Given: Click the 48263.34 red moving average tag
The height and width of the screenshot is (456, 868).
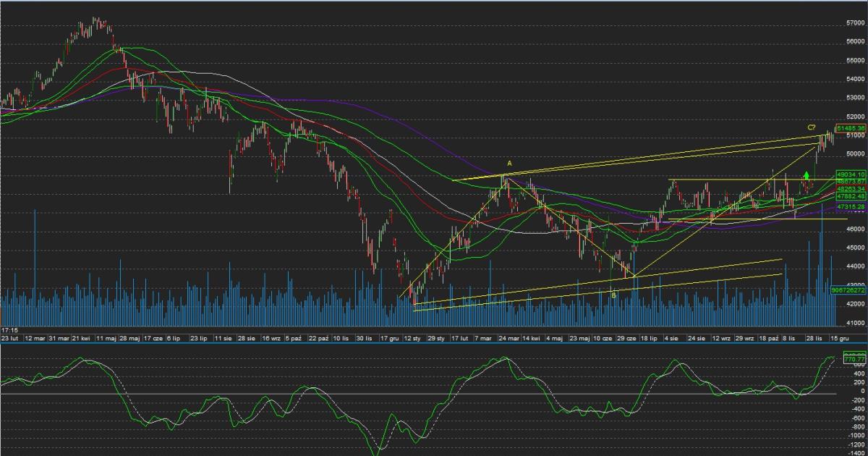Looking at the screenshot, I should tap(851, 189).
